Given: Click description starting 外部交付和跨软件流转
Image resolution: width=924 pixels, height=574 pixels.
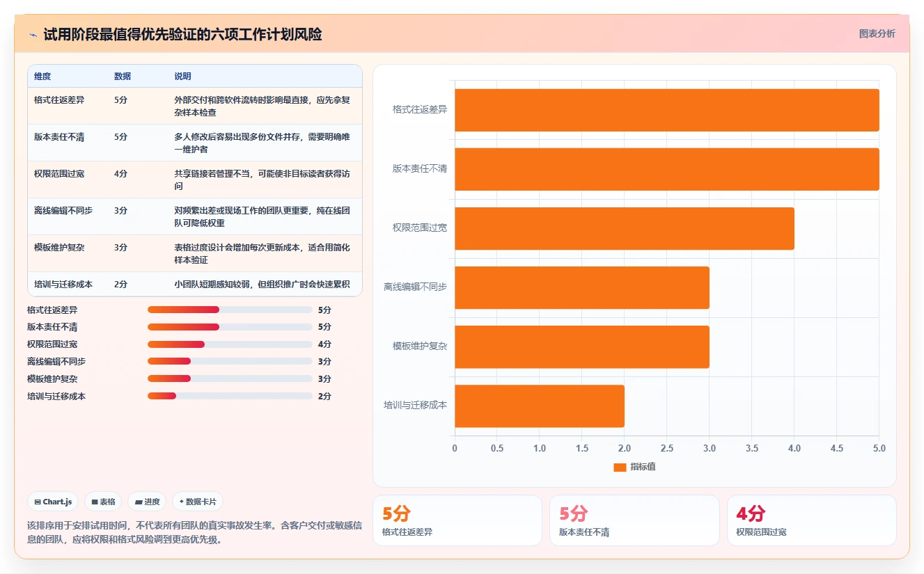Looking at the screenshot, I should (x=263, y=106).
